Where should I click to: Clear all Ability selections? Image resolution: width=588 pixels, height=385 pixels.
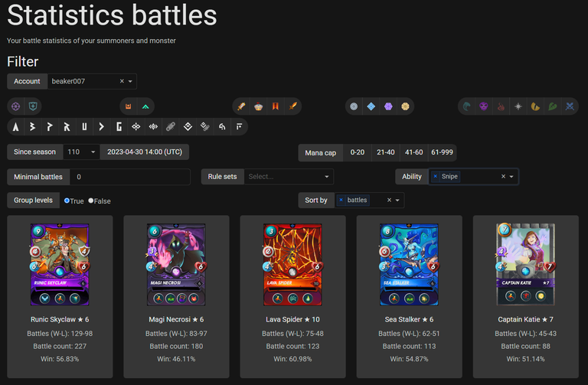point(503,176)
